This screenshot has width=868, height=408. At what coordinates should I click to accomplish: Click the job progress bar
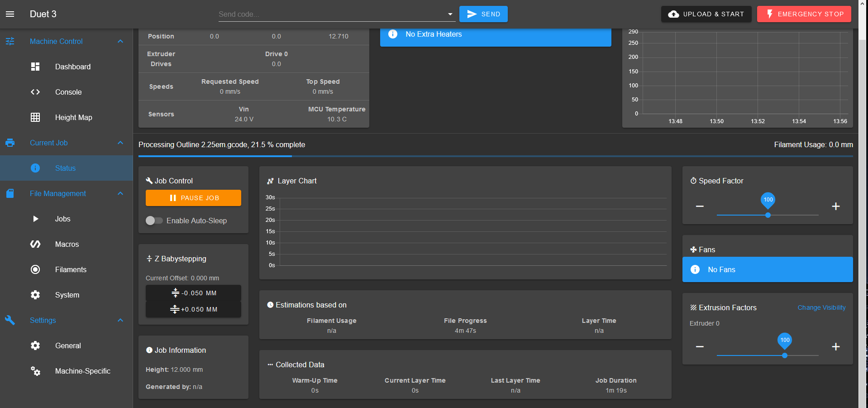coord(496,156)
